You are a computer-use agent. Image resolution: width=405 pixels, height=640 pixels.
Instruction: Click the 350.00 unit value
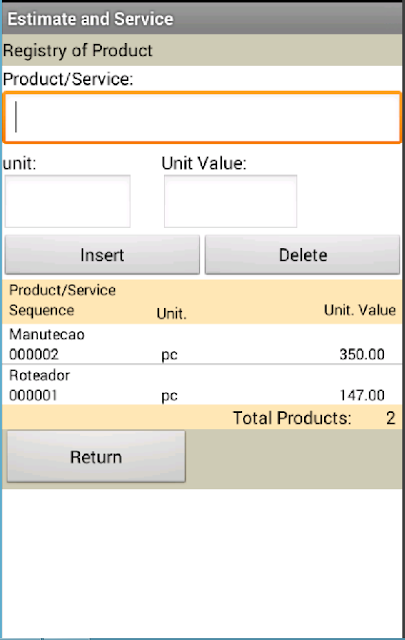pos(362,354)
